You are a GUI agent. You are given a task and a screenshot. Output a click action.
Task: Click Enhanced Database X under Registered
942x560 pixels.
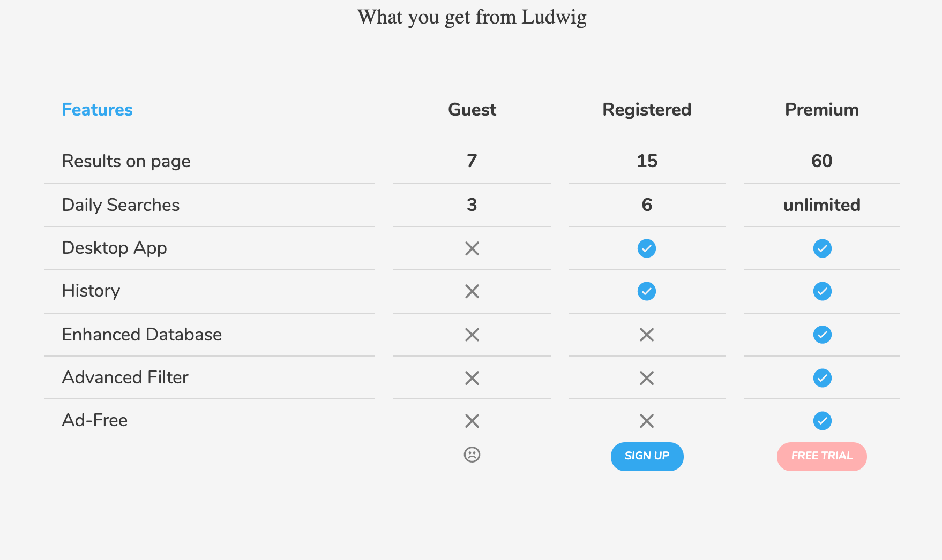(647, 335)
